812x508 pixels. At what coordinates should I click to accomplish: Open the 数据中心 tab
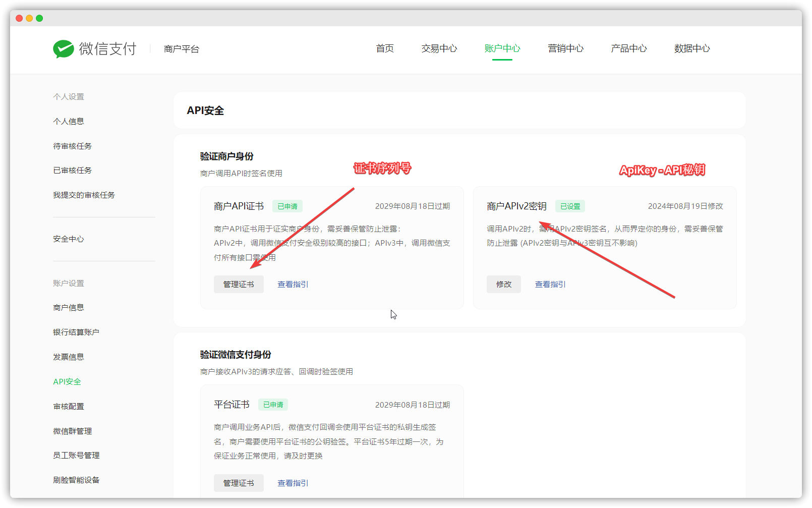[x=692, y=48]
